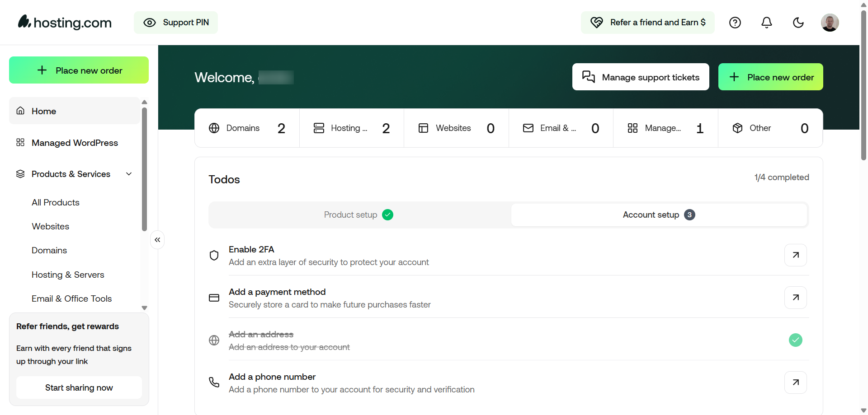Click the Products & Services layers icon

20,174
